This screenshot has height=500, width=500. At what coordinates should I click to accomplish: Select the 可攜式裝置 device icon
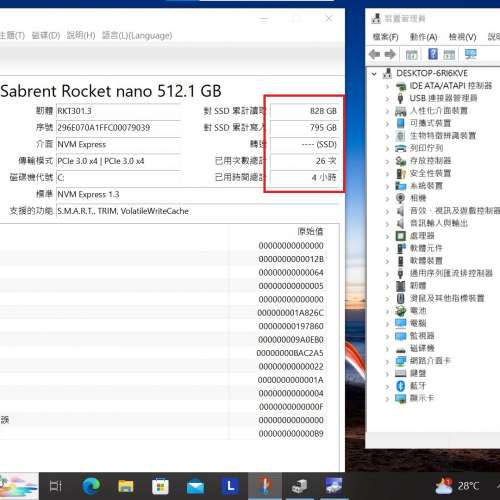pyautogui.click(x=400, y=123)
